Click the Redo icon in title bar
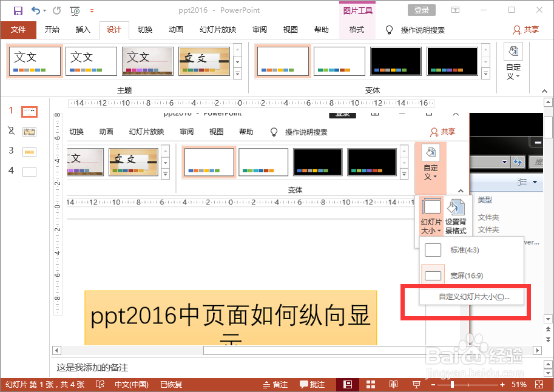This screenshot has height=392, width=554. coord(57,10)
